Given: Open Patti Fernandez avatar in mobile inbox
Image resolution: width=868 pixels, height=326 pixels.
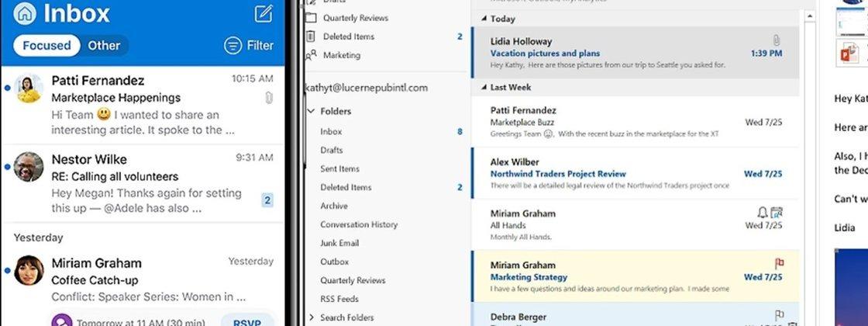Looking at the screenshot, I should click(29, 88).
